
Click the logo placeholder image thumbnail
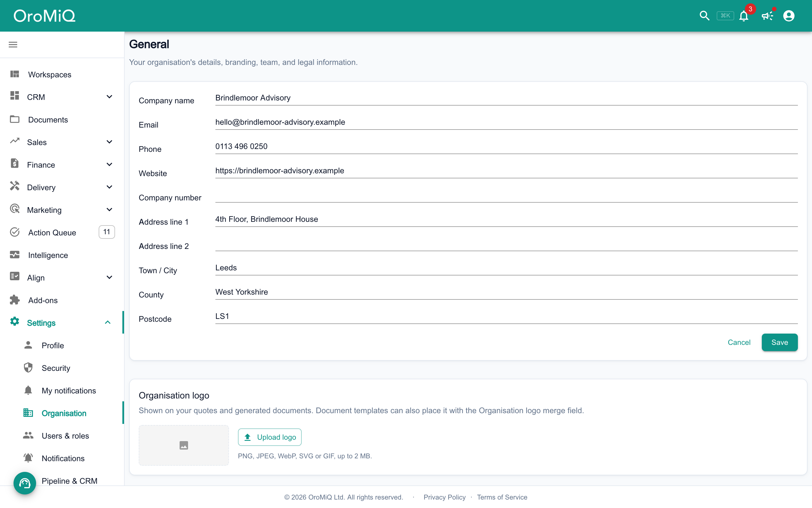click(184, 445)
